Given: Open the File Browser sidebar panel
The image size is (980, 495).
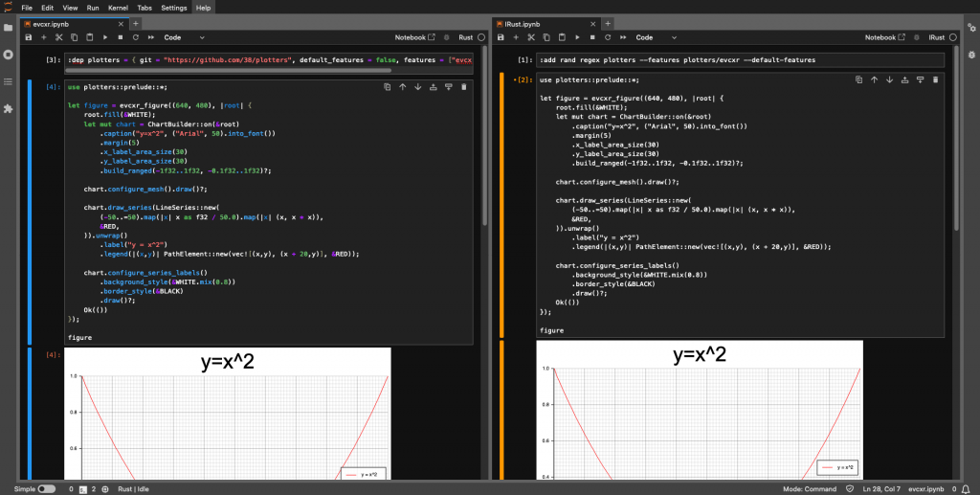Looking at the screenshot, I should tap(8, 28).
